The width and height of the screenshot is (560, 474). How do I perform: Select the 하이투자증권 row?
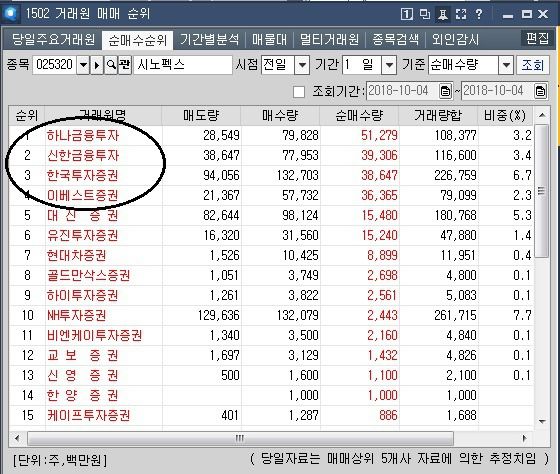271,295
